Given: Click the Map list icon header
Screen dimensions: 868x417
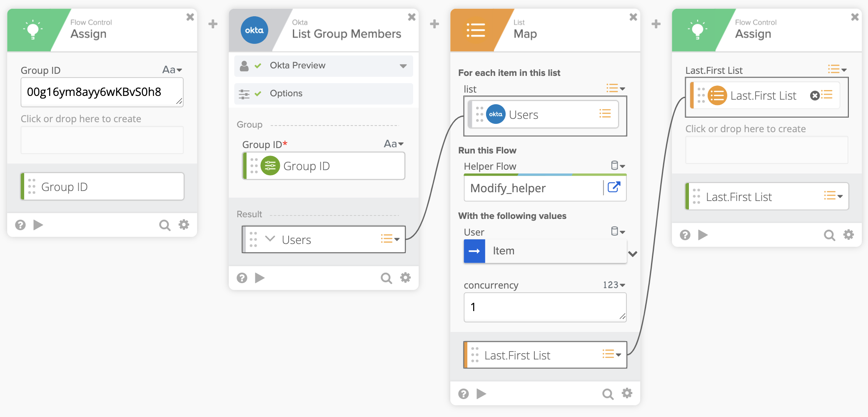Looking at the screenshot, I should (x=476, y=30).
